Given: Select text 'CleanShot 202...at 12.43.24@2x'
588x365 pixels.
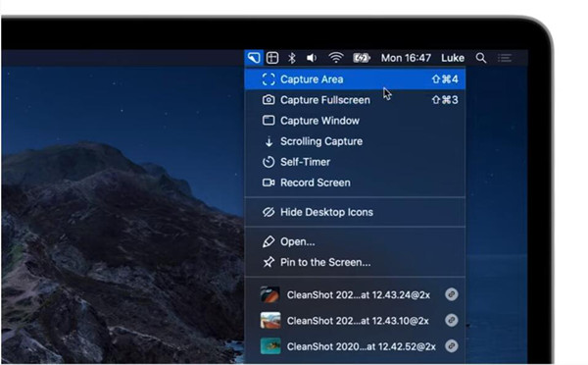Looking at the screenshot, I should 359,295.
